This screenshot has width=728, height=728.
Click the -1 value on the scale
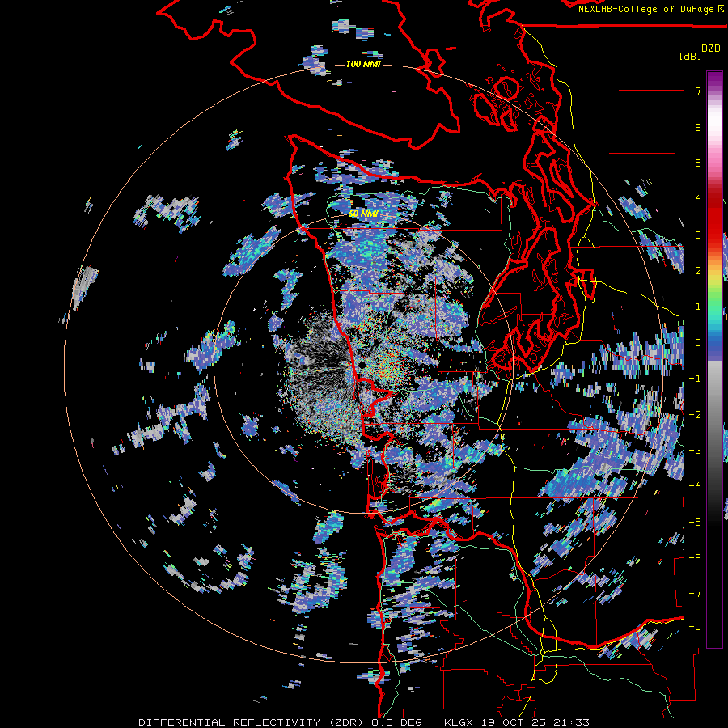tap(695, 379)
